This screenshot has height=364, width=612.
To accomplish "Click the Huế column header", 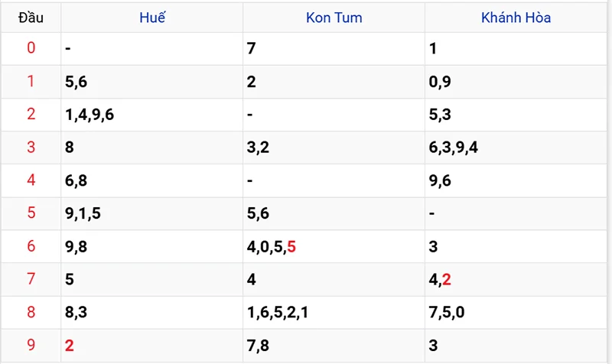I will click(152, 18).
